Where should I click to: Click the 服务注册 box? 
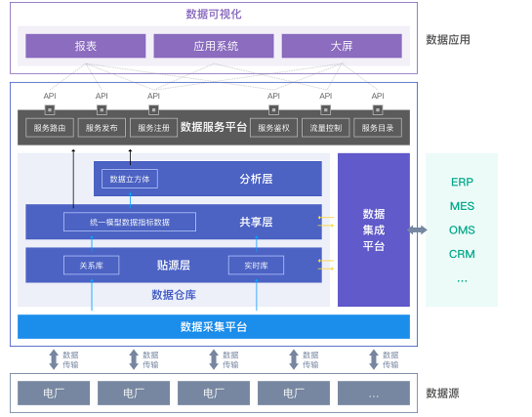click(153, 128)
